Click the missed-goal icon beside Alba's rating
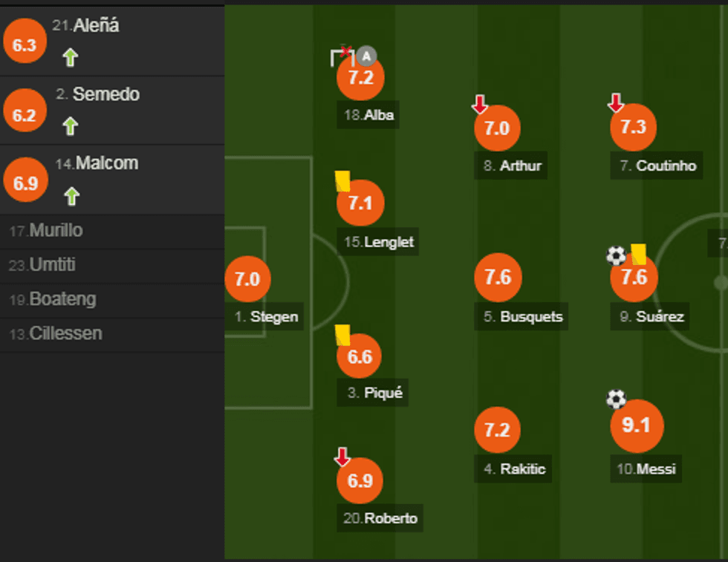 341,56
